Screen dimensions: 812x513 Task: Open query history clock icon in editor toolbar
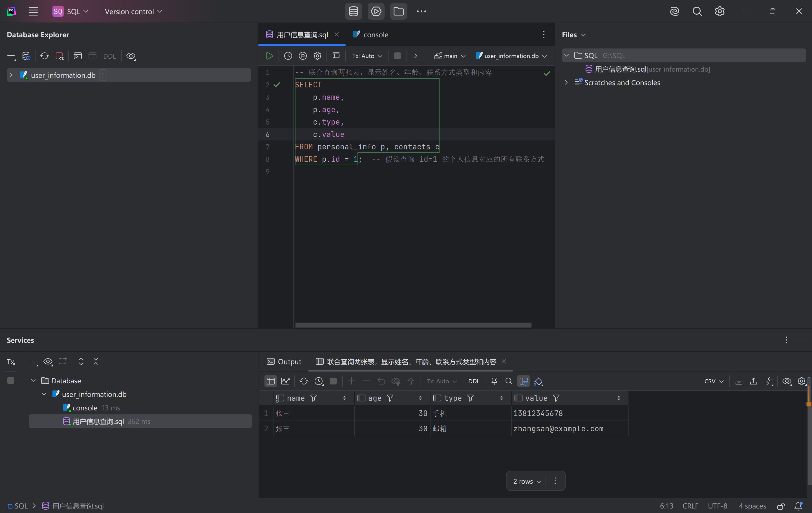click(x=288, y=56)
